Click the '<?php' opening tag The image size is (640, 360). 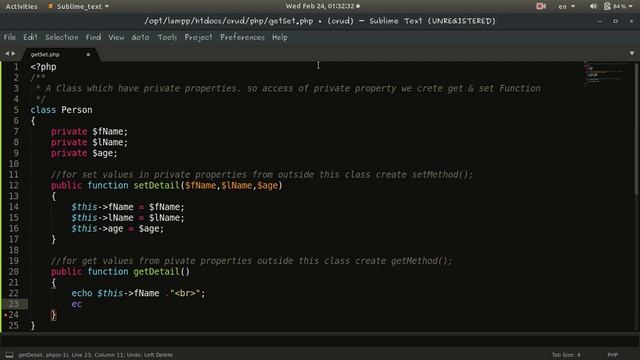(x=43, y=67)
